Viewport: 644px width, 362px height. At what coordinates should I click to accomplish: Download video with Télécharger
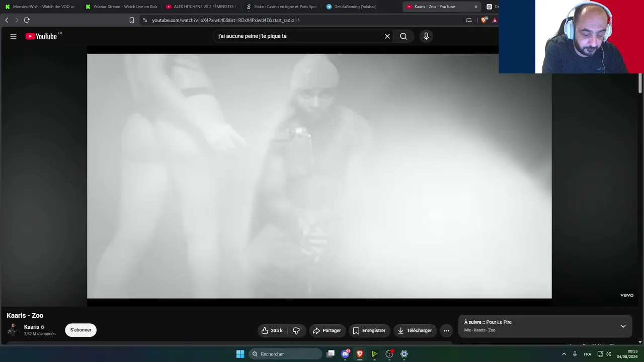point(415,330)
